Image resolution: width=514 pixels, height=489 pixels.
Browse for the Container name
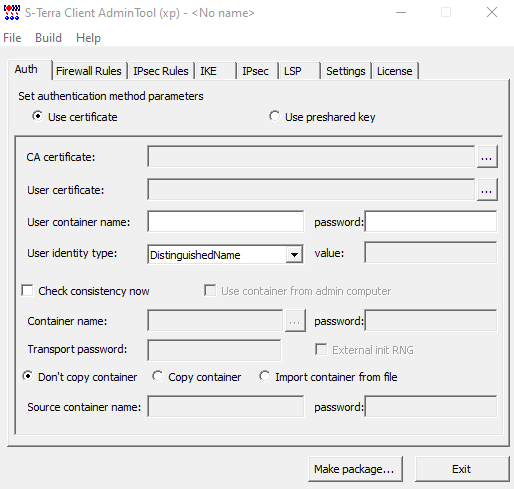click(295, 321)
